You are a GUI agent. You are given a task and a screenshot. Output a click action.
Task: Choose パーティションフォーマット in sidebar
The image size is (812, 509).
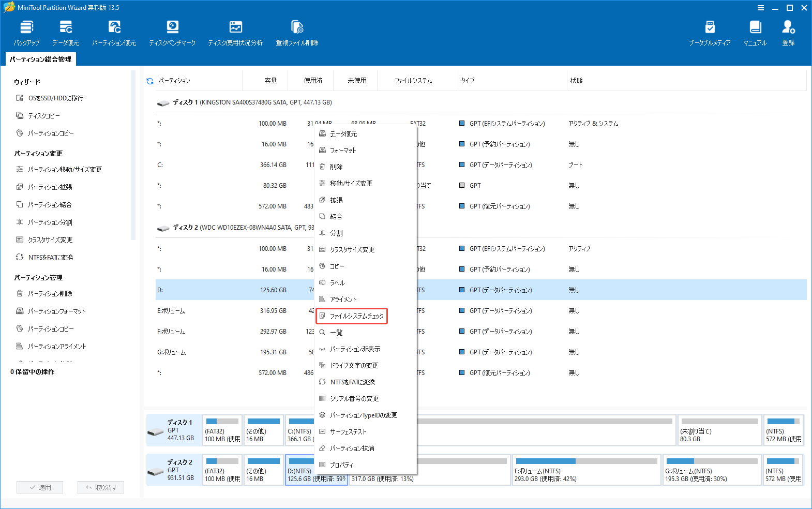point(51,311)
